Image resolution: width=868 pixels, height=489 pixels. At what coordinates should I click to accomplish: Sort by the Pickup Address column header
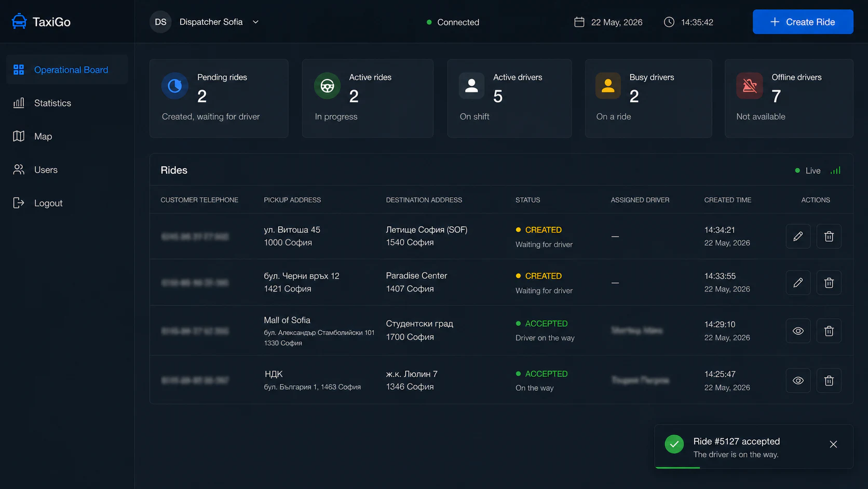click(292, 200)
